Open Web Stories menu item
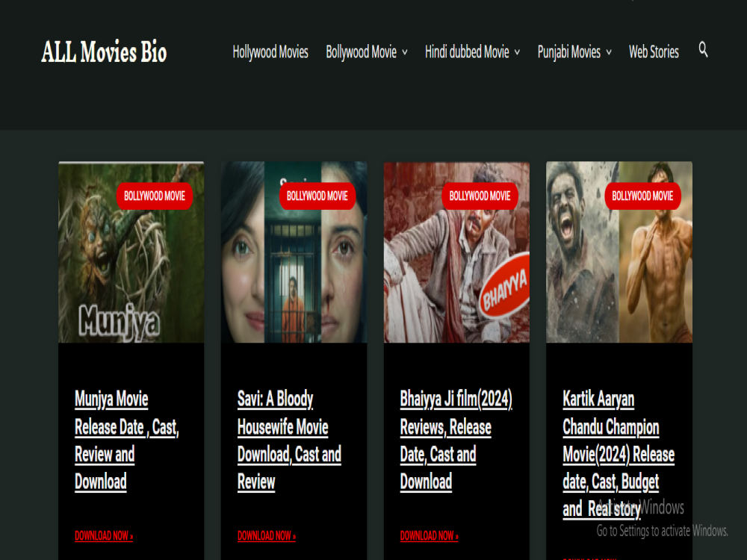The image size is (747, 560). pos(654,52)
